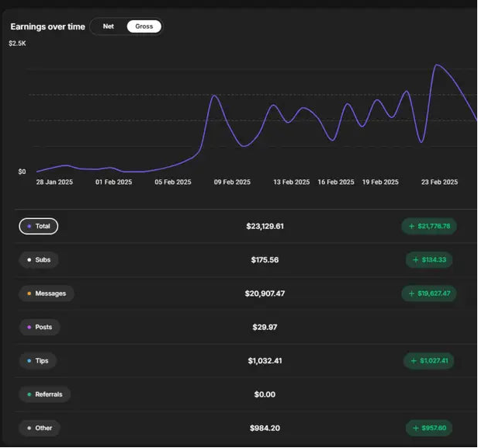Viewport: 478px width, 448px height.
Task: Switch earnings view to Net
Action: coord(109,26)
